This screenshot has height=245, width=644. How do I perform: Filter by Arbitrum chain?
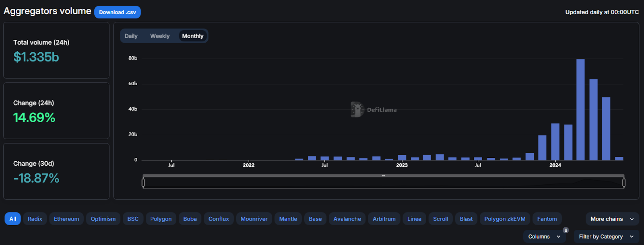384,219
